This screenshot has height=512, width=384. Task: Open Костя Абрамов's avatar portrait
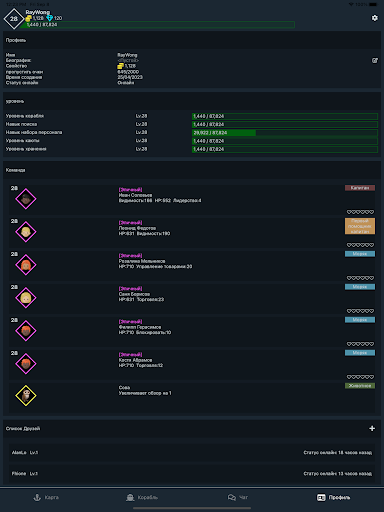click(26, 364)
